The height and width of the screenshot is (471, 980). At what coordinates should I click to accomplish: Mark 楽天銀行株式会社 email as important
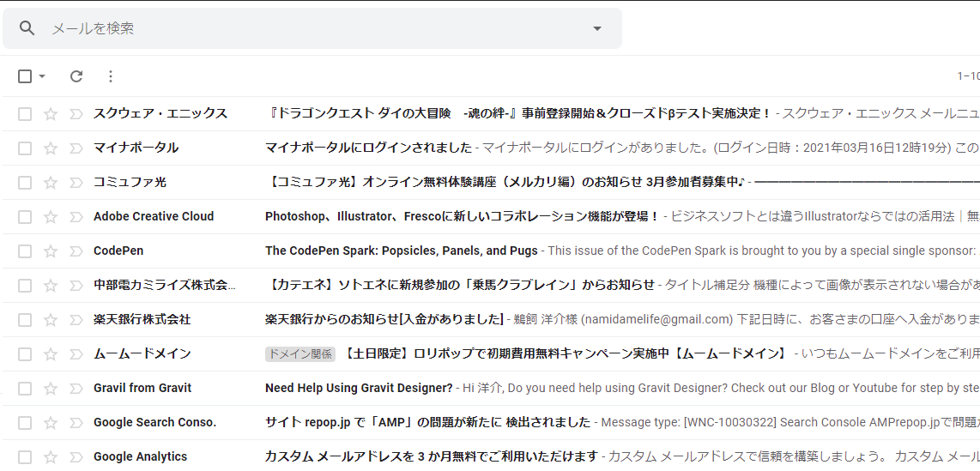[76, 320]
